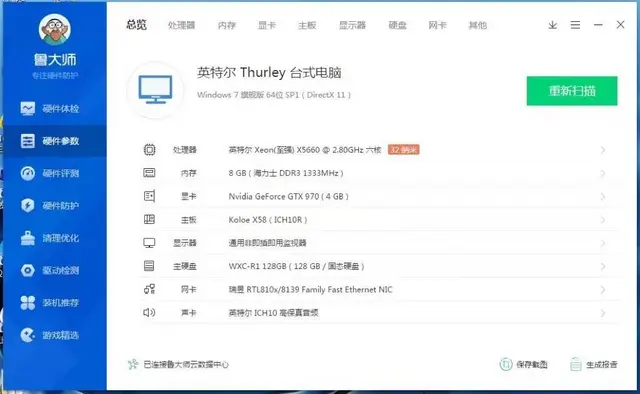640x394 pixels.
Task: Open the hamburger menu icon
Action: 576,25
